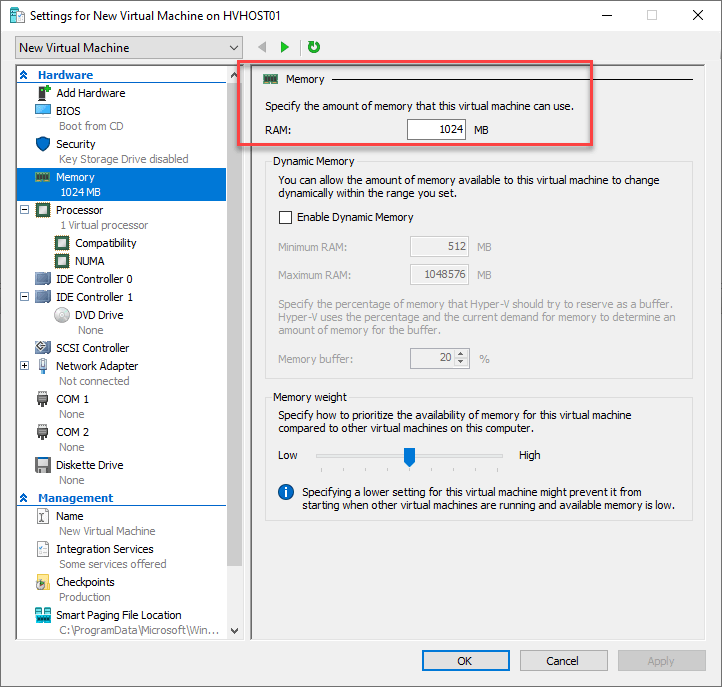Click the Memory chip icon in hardware list
722x687 pixels.
click(42, 177)
